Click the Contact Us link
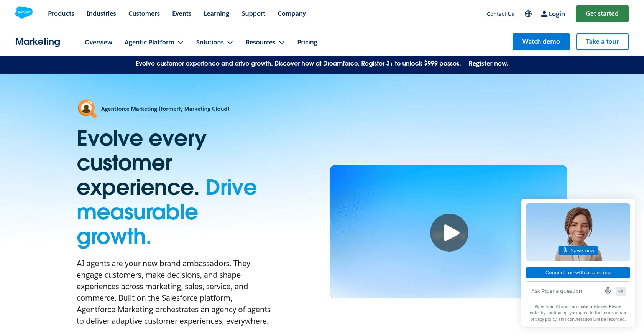This screenshot has width=644, height=336. [x=500, y=14]
